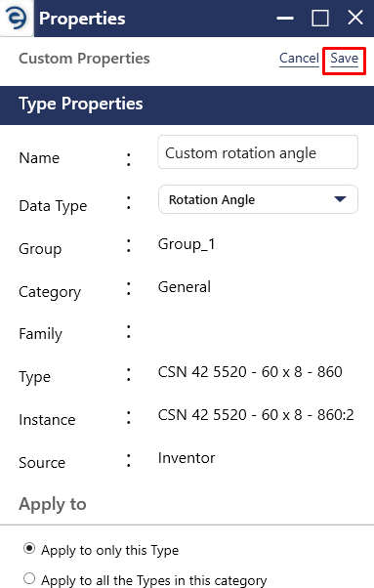The width and height of the screenshot is (374, 588).
Task: Cancel the custom property edit
Action: pyautogui.click(x=299, y=59)
